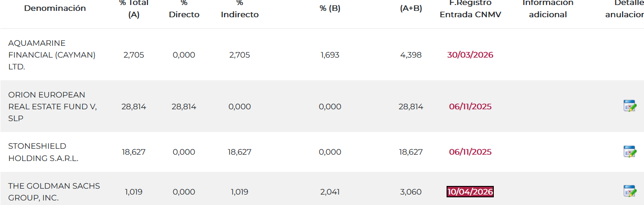Select the Orion European Real Estate Fund V name
Screen dimensions: 644x205
(53, 107)
